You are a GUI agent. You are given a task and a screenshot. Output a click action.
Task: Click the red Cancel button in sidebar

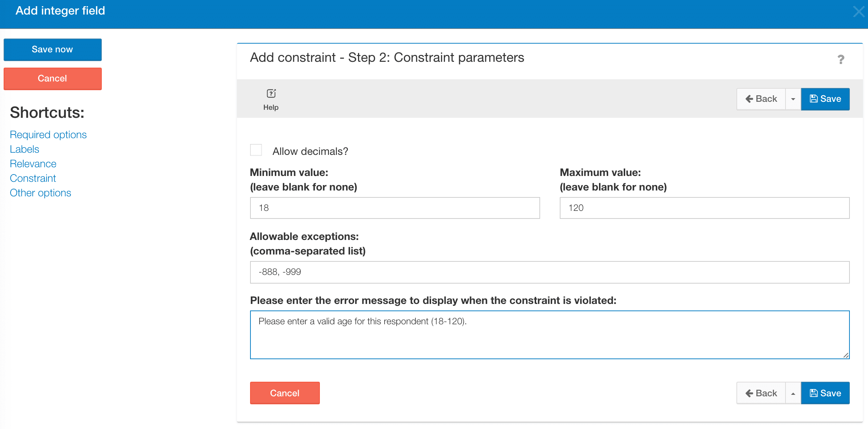coord(52,79)
